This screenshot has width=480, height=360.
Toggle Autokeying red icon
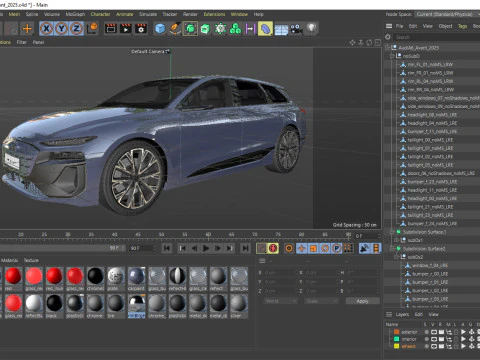tap(273, 248)
